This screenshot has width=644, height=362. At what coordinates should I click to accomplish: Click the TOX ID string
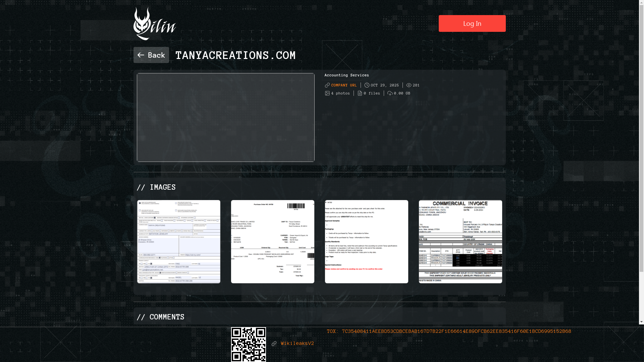tap(456, 331)
